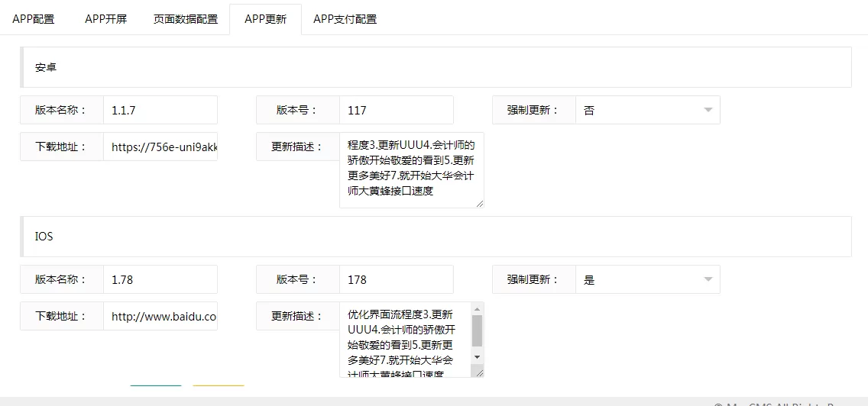
Task: Click the IOS 下载地址 field with baidu URL
Action: point(160,316)
